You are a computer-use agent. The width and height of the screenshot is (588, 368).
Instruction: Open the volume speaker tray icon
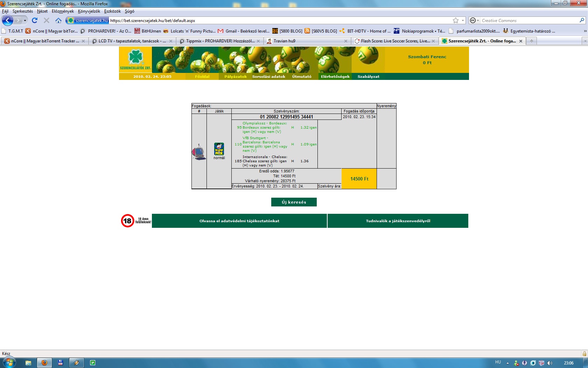(550, 363)
